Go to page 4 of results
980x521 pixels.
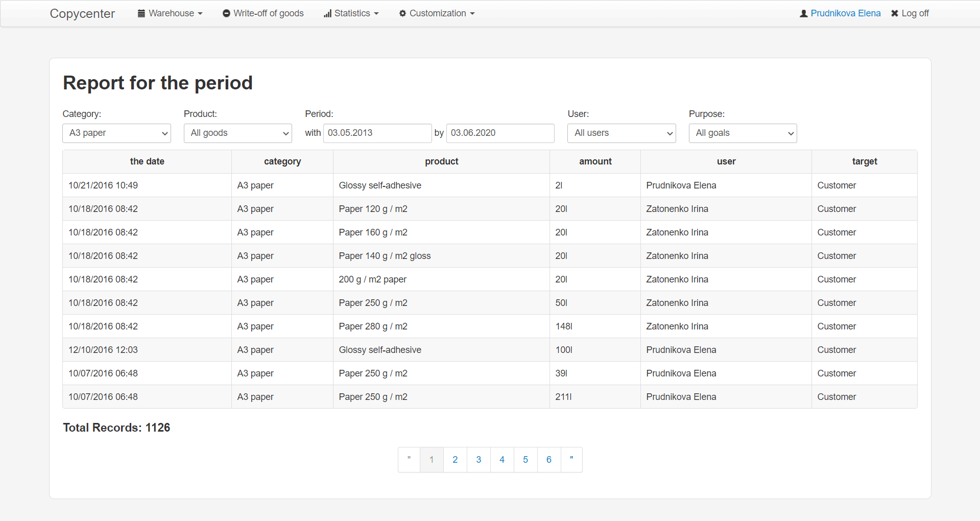pyautogui.click(x=502, y=460)
